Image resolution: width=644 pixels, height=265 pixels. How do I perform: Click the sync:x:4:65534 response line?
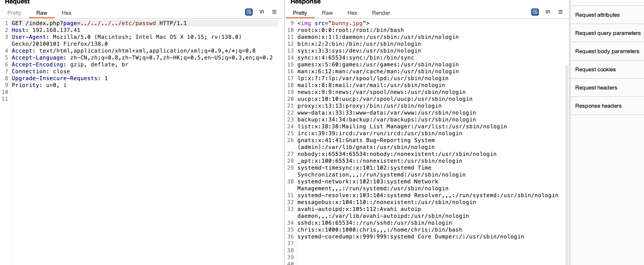pyautogui.click(x=355, y=58)
